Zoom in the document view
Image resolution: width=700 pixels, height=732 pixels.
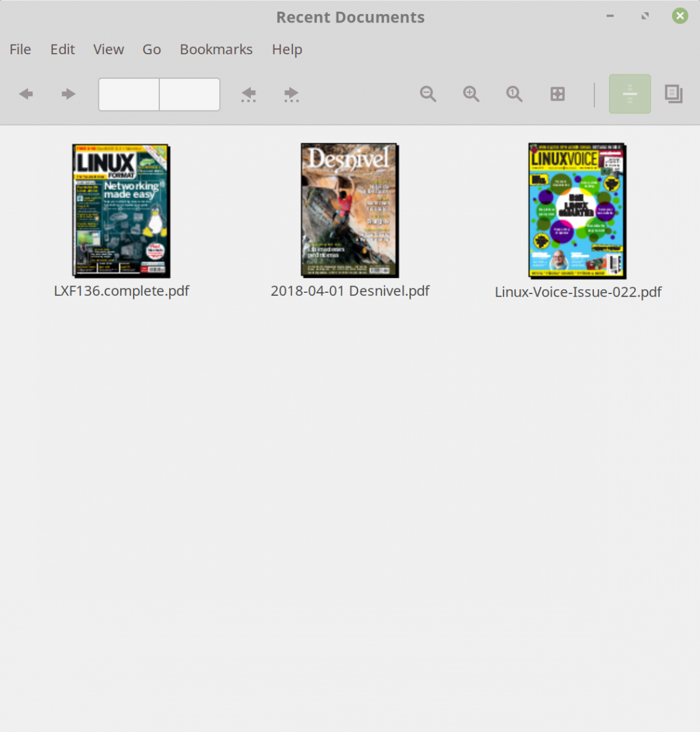[471, 94]
